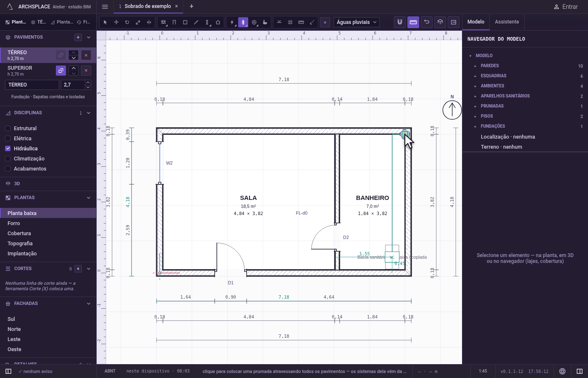Select the door tool icon

[174, 22]
